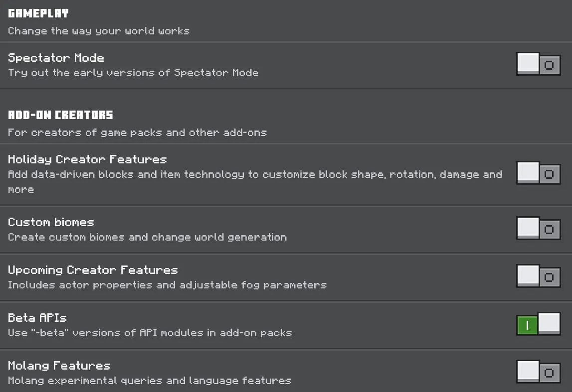Image resolution: width=572 pixels, height=392 pixels.
Task: Click the Spectator Mode early versions description
Action: [133, 73]
